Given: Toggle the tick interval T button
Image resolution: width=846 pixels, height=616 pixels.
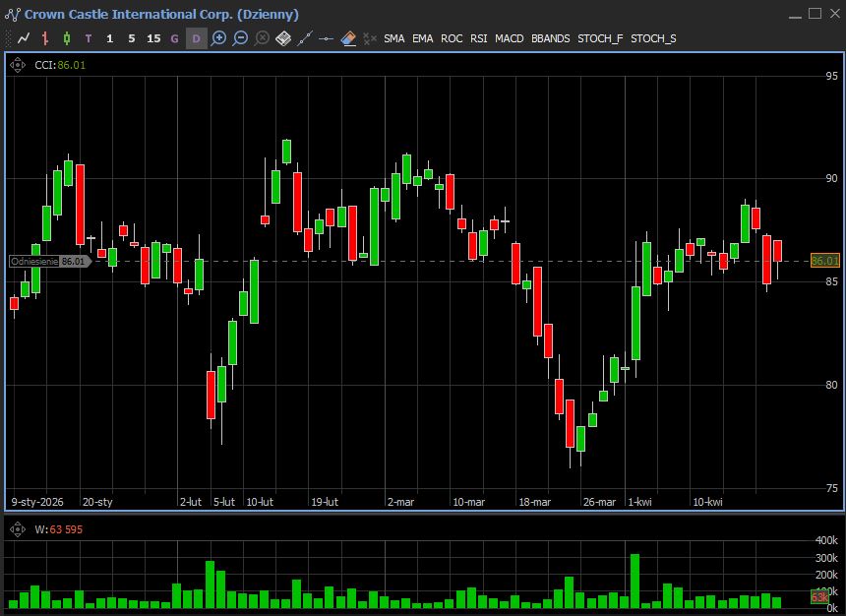Looking at the screenshot, I should 89,38.
